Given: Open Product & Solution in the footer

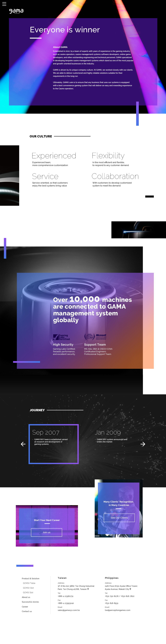Looking at the screenshot, I should (30, 579).
